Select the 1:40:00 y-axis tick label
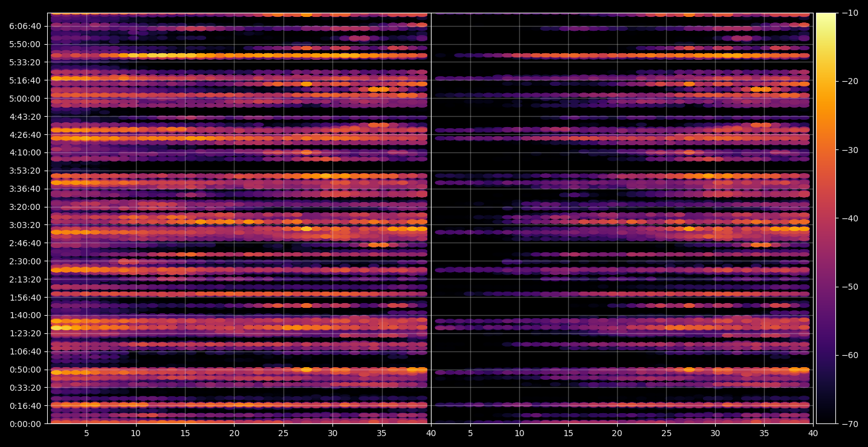 (25, 315)
